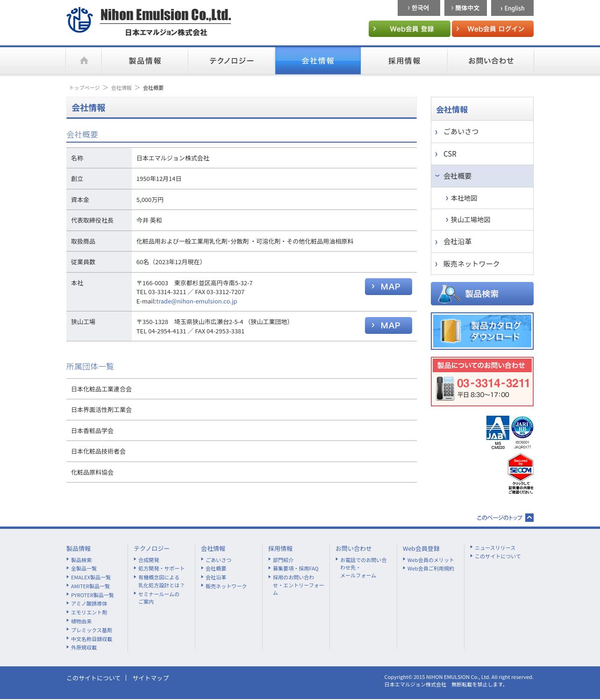Click footer link お電話でのお問い合わせ先・メールフォーム
Viewport: 600px width, 700px height.
coord(364,568)
